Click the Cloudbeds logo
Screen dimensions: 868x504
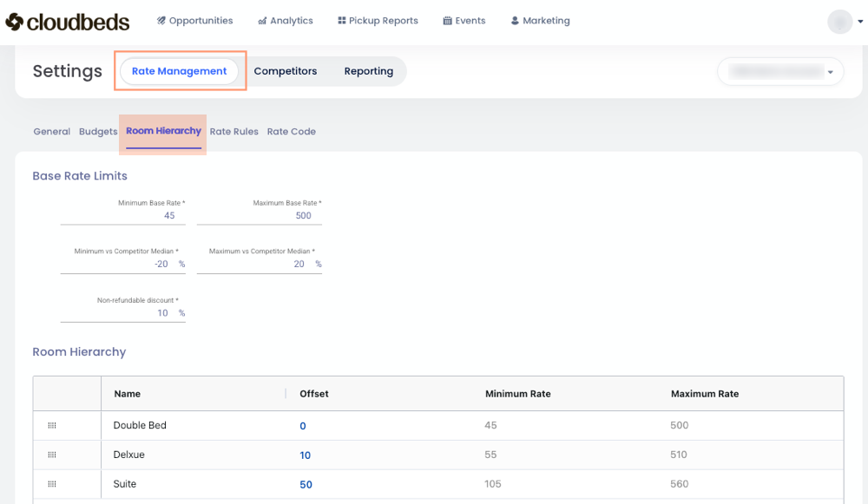tap(68, 22)
